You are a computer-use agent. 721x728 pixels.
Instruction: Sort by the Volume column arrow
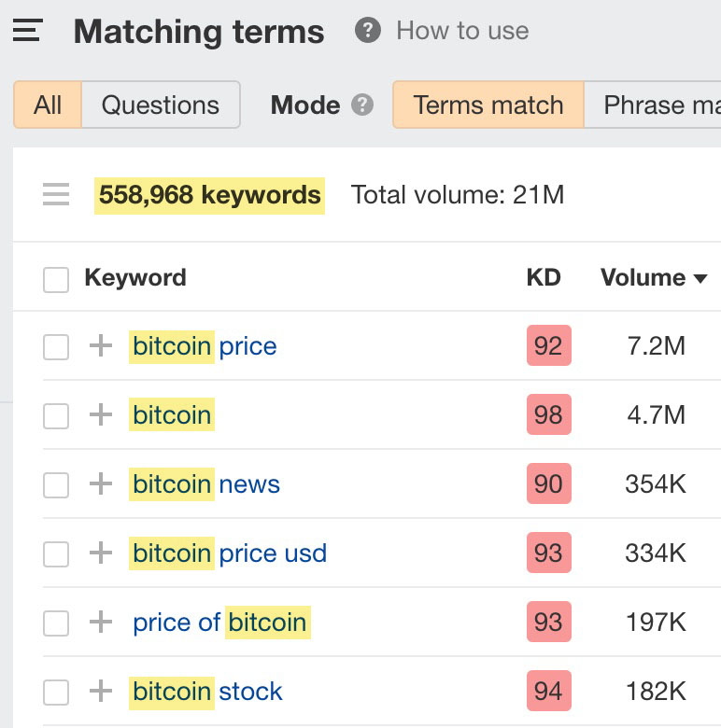700,278
